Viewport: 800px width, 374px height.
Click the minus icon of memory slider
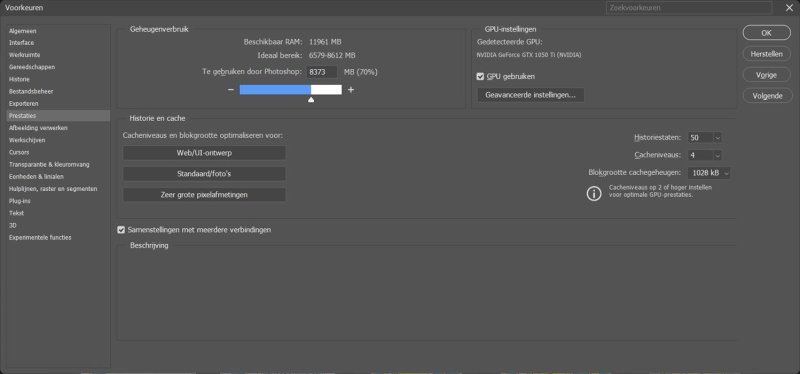(x=231, y=90)
